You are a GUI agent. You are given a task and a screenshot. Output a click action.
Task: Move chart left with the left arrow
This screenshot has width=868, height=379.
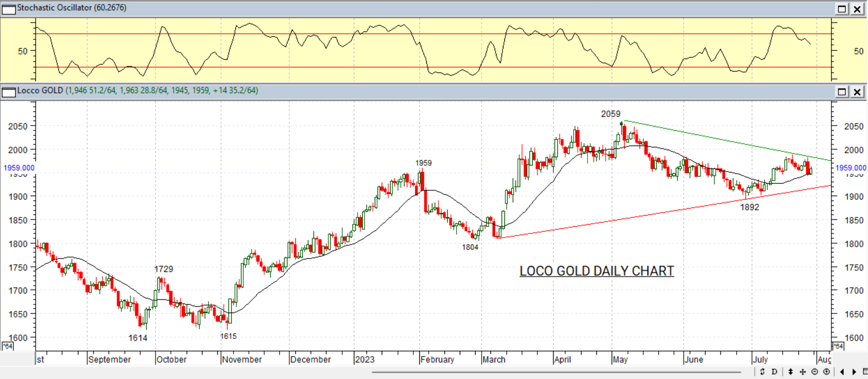pos(842,372)
